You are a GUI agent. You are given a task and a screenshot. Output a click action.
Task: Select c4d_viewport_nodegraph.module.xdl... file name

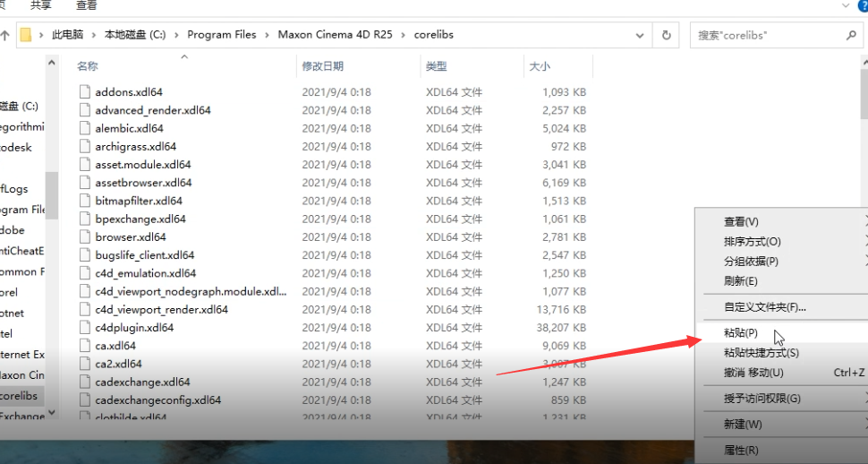pos(191,291)
